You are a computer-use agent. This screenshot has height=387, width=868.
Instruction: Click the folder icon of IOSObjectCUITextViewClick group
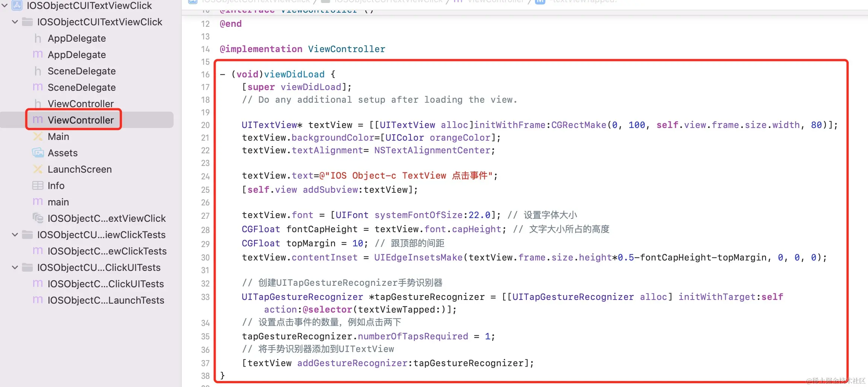[27, 22]
